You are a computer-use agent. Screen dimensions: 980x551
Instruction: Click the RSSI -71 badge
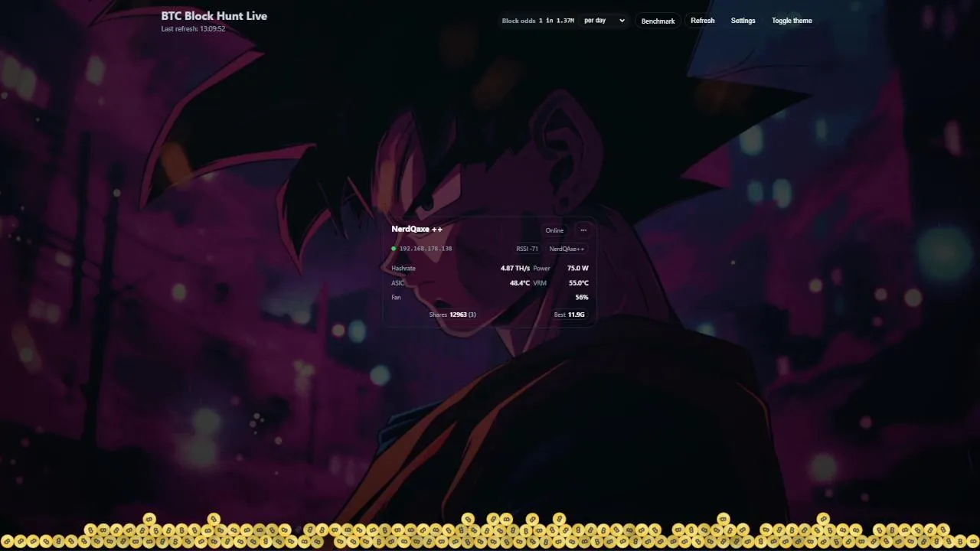[527, 249]
